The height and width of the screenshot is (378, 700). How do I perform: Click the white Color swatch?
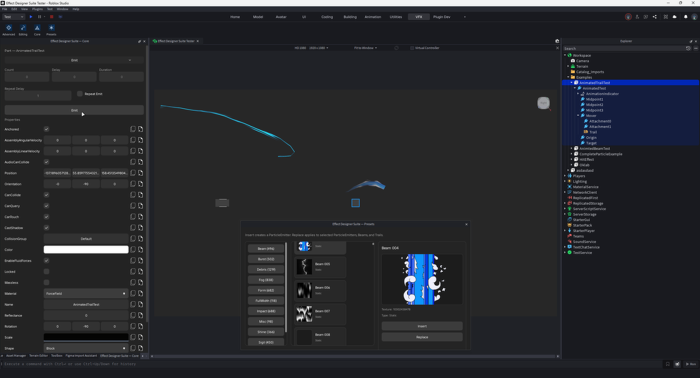pyautogui.click(x=86, y=249)
